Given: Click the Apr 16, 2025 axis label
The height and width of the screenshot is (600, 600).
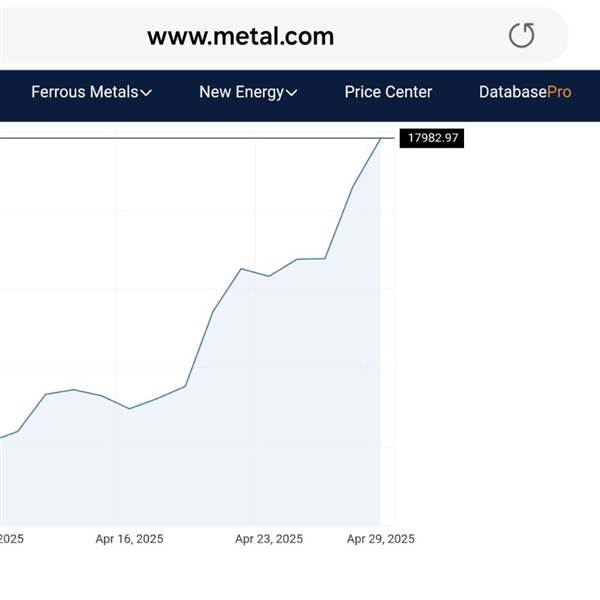Looking at the screenshot, I should coord(129,539).
